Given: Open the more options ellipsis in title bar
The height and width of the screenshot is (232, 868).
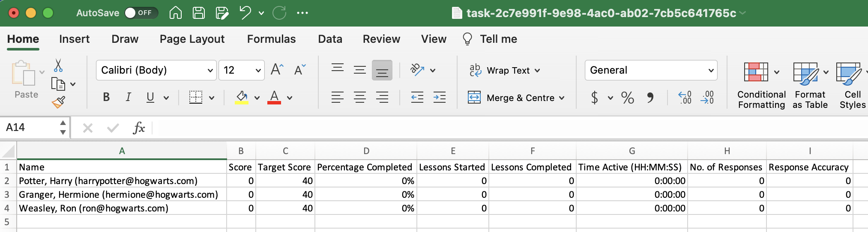Looking at the screenshot, I should coord(302,13).
